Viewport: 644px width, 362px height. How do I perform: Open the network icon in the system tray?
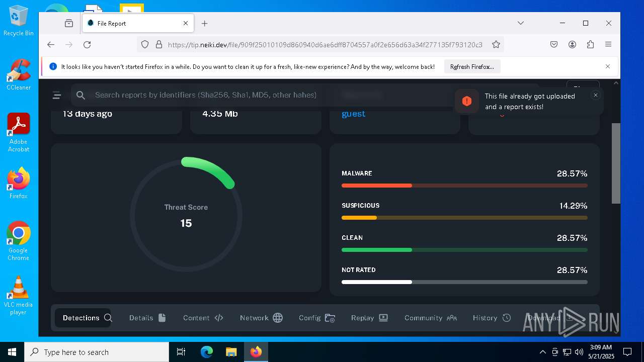567,352
